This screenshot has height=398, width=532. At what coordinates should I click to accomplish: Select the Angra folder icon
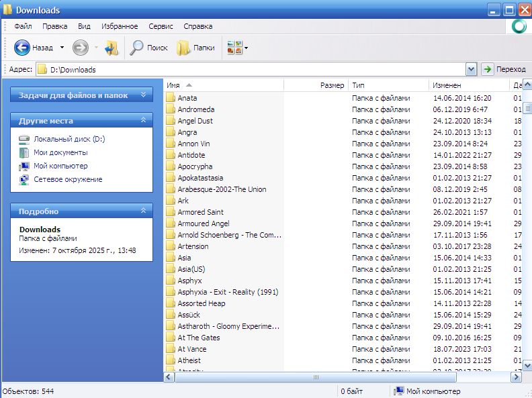point(171,132)
